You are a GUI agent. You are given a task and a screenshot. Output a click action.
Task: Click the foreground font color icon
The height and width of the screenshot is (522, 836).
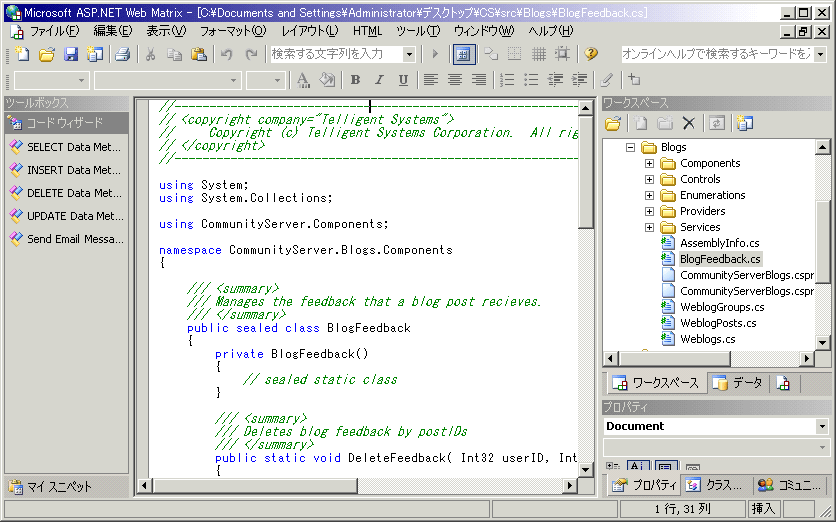pos(303,80)
